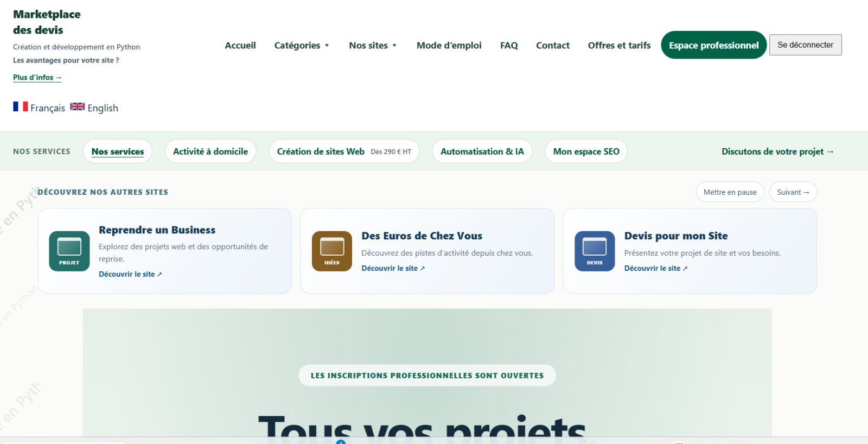Expand the Nos sites dropdown menu
Image resolution: width=868 pixels, height=444 pixels.
coord(373,46)
